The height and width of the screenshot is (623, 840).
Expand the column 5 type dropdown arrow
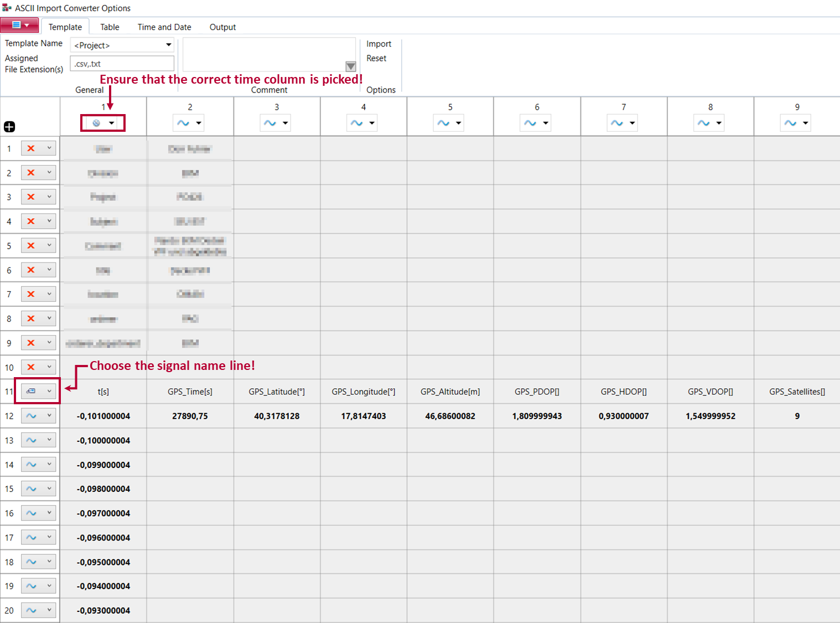(459, 123)
